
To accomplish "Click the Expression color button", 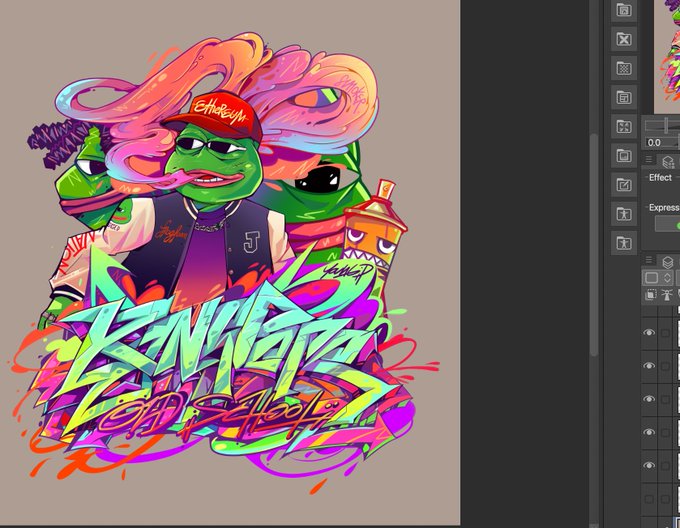I will point(667,224).
